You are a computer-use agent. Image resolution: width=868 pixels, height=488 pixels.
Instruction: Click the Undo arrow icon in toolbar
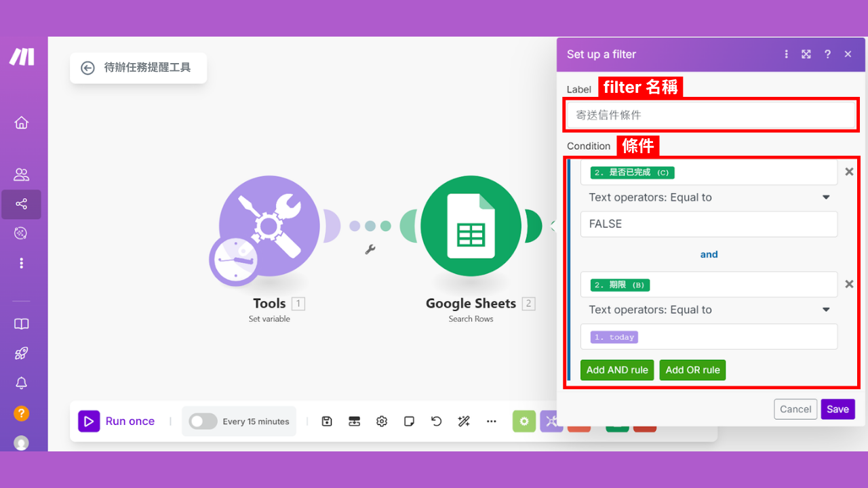pos(437,422)
